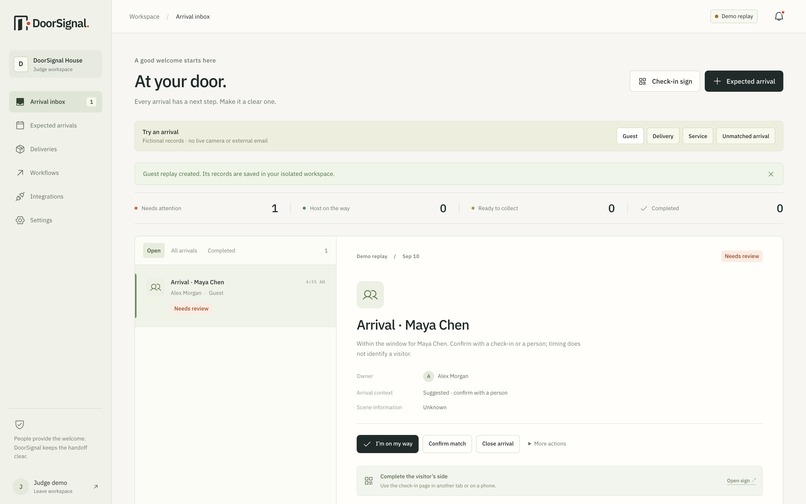Click the Integrations plug icon

point(20,196)
